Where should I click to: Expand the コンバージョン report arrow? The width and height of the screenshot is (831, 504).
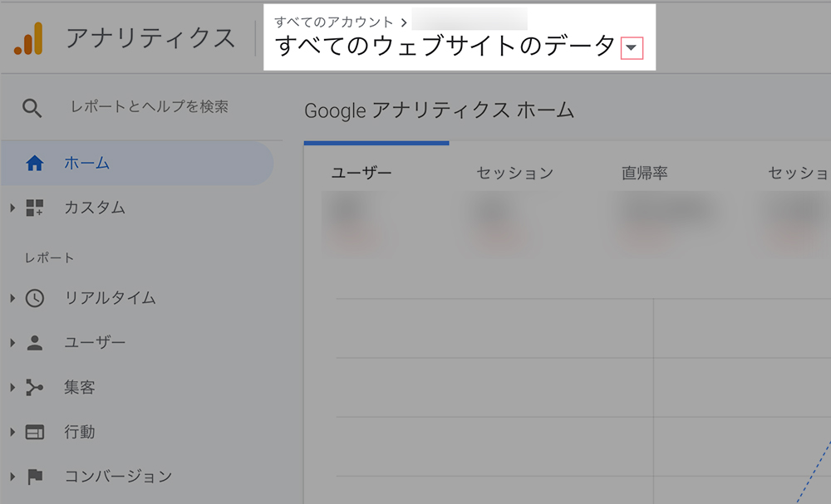(x=12, y=477)
